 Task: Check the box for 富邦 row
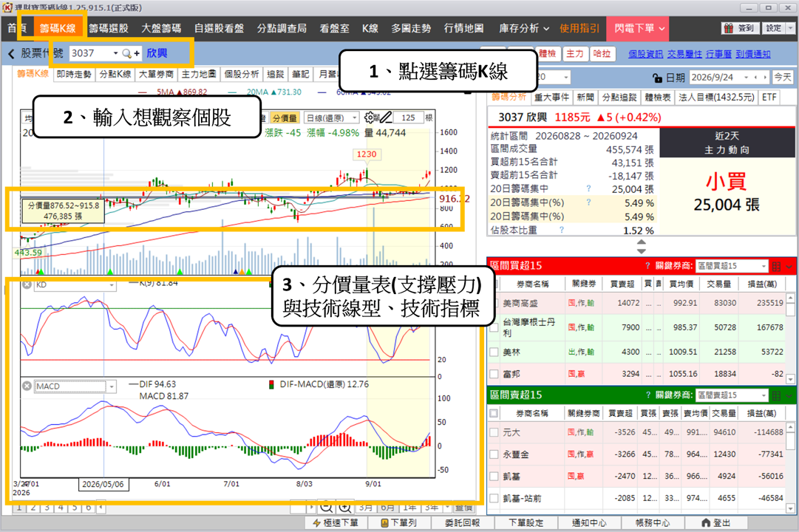pyautogui.click(x=494, y=374)
